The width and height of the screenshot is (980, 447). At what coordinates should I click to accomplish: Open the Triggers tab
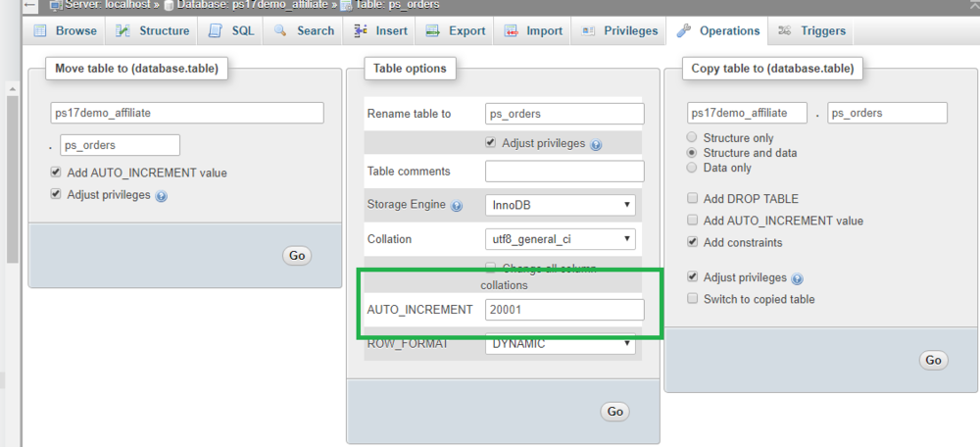click(811, 30)
